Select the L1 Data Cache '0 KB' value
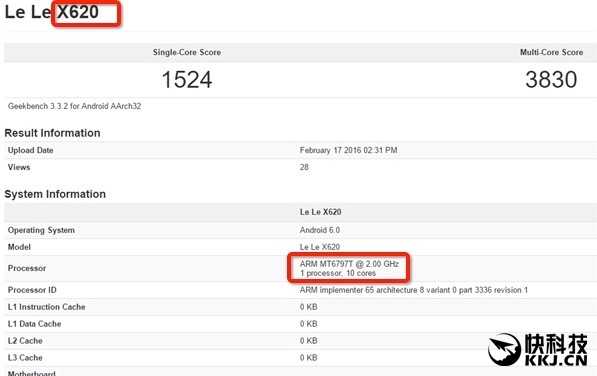 [308, 324]
